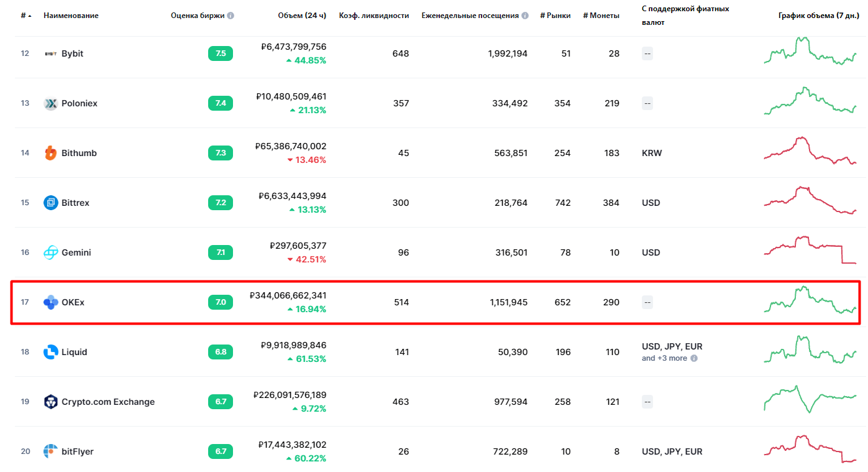Select OKEx volume '₽344,066,662,341'
This screenshot has height=472, width=868.
point(288,295)
